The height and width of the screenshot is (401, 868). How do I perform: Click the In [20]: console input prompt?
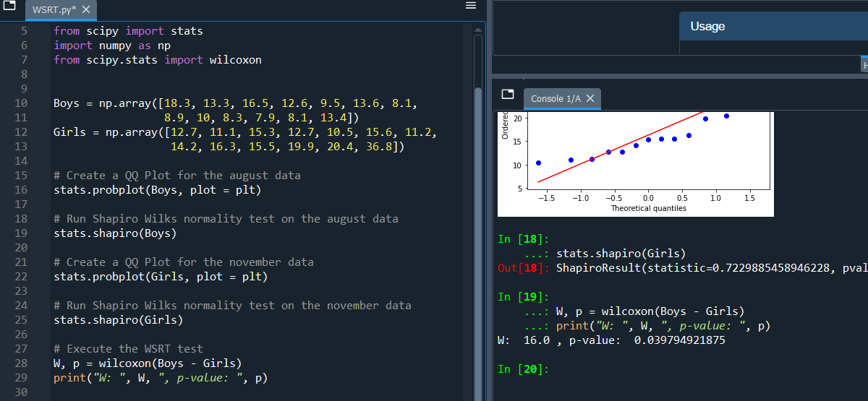point(524,369)
